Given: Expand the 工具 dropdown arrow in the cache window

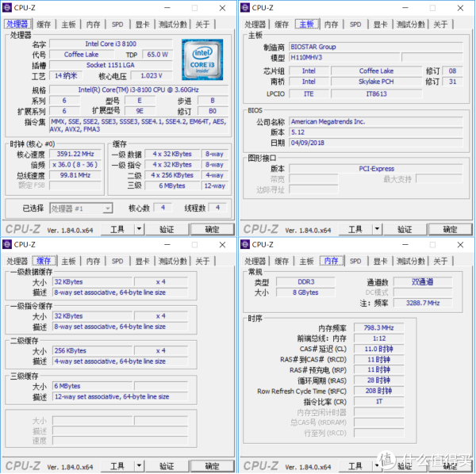Looking at the screenshot, I should pyautogui.click(x=139, y=465).
